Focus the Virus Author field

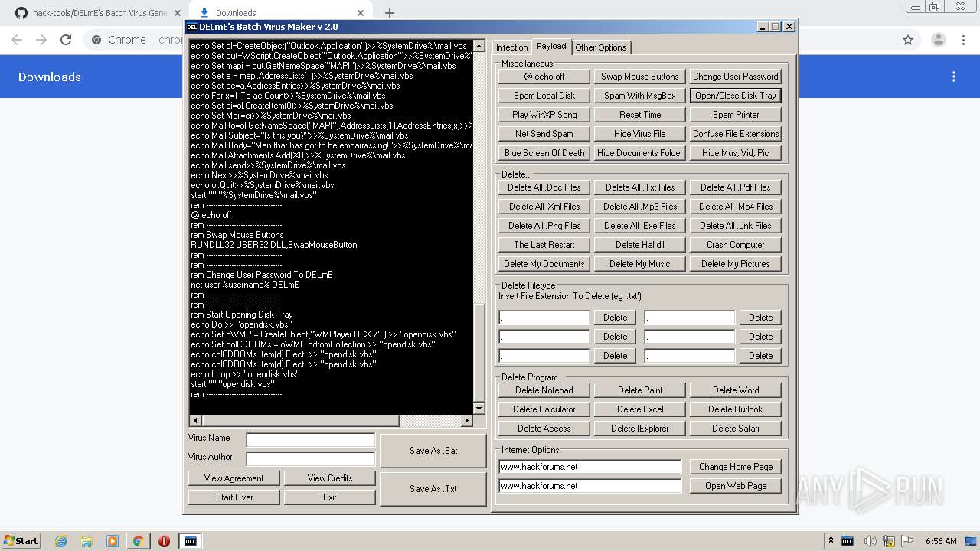(x=311, y=459)
